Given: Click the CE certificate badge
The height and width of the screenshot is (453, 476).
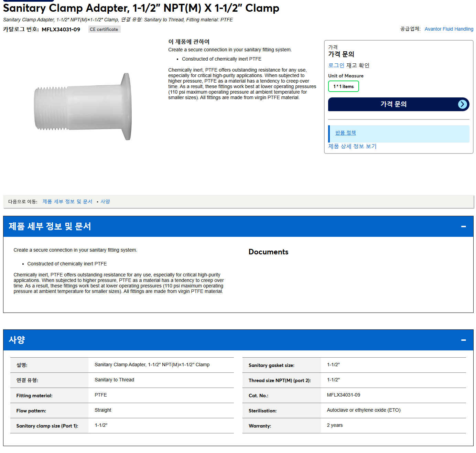Looking at the screenshot, I should click(104, 29).
